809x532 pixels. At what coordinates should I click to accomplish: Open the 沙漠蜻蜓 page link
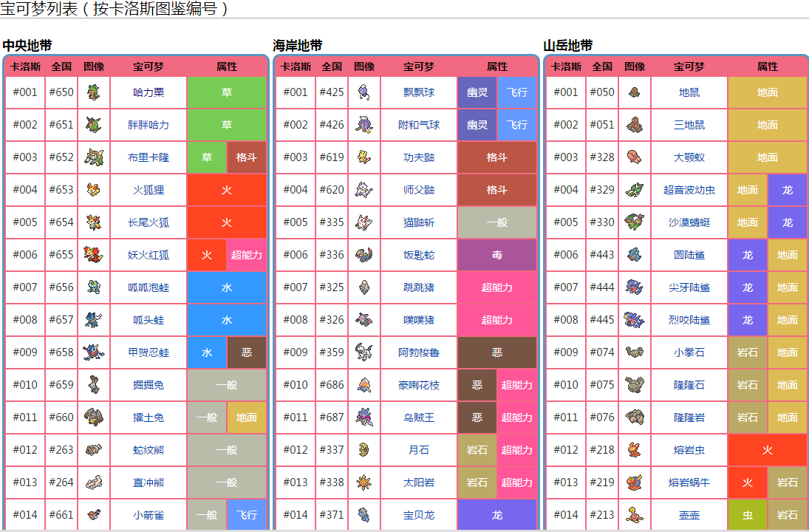(689, 222)
